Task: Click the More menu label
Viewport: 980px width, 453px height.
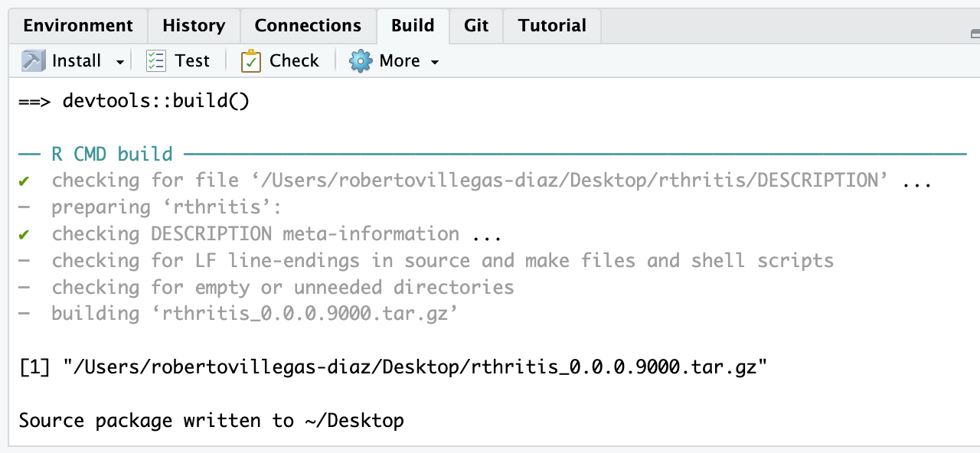Action: coord(400,61)
